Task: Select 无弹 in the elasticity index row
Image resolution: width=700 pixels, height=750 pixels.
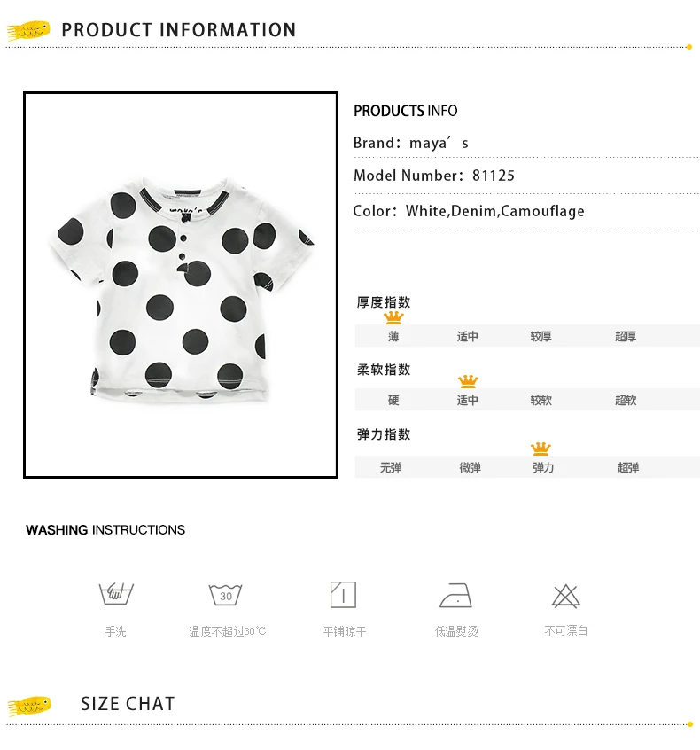Action: click(x=391, y=467)
